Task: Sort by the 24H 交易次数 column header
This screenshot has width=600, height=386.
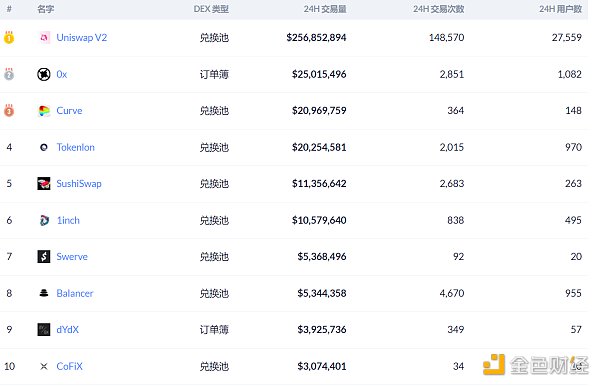Action: pos(439,9)
